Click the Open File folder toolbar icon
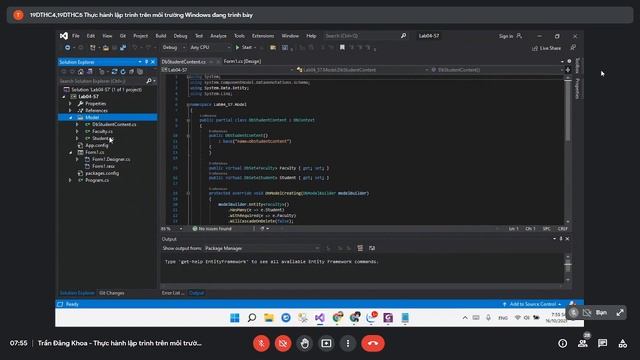 coord(105,48)
